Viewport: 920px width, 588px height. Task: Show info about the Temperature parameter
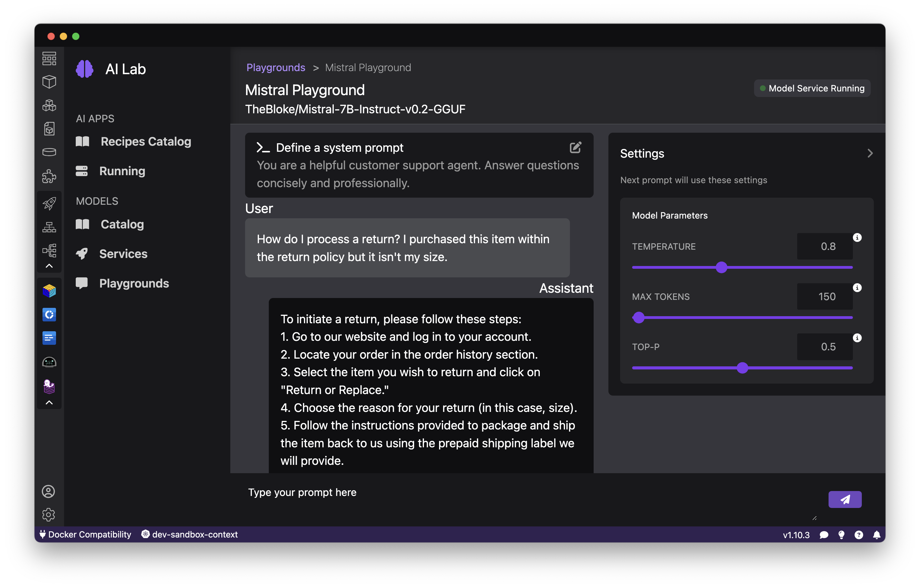857,238
